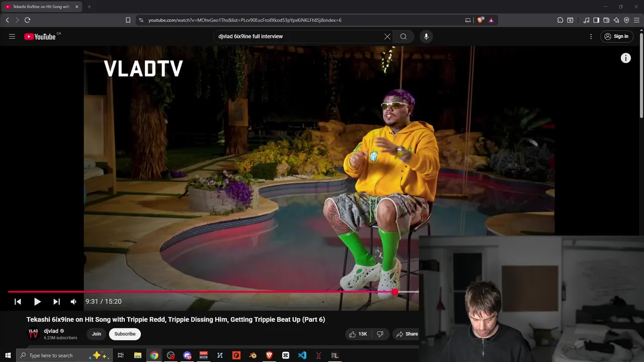This screenshot has height=362, width=644.
Task: Skip to next playlist video
Action: 56,302
